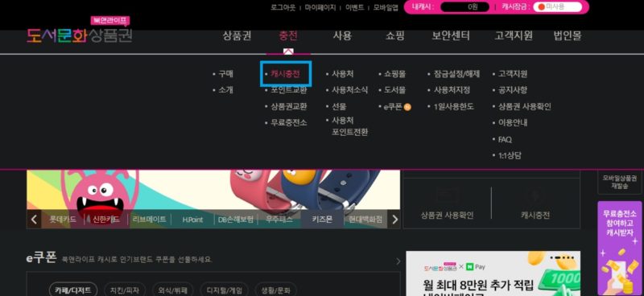
Task: Open the 고객지원 main menu
Action: [514, 35]
